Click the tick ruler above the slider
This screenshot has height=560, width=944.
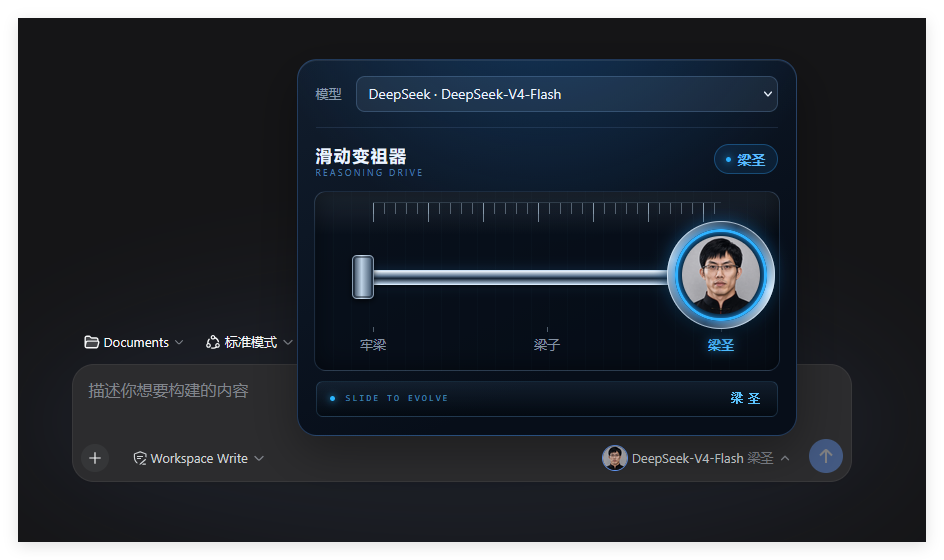pyautogui.click(x=546, y=212)
